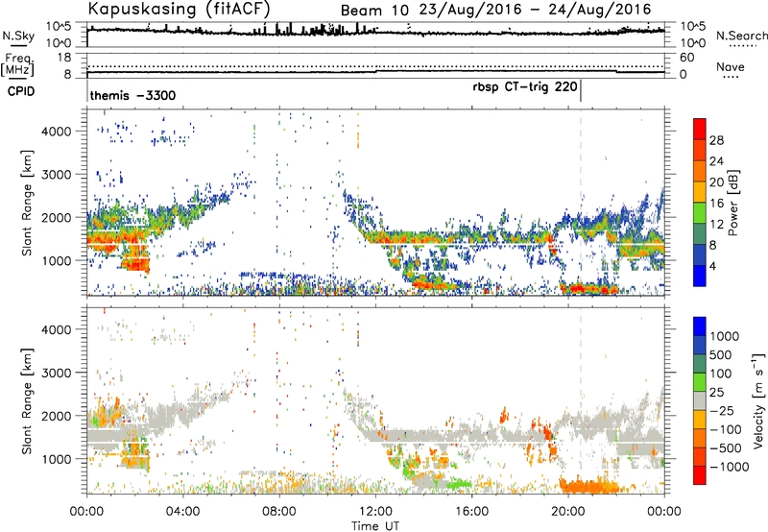Click the "-500" tick label on Velocity colorbar
Viewport: 768px width, 532px height.
(x=726, y=448)
